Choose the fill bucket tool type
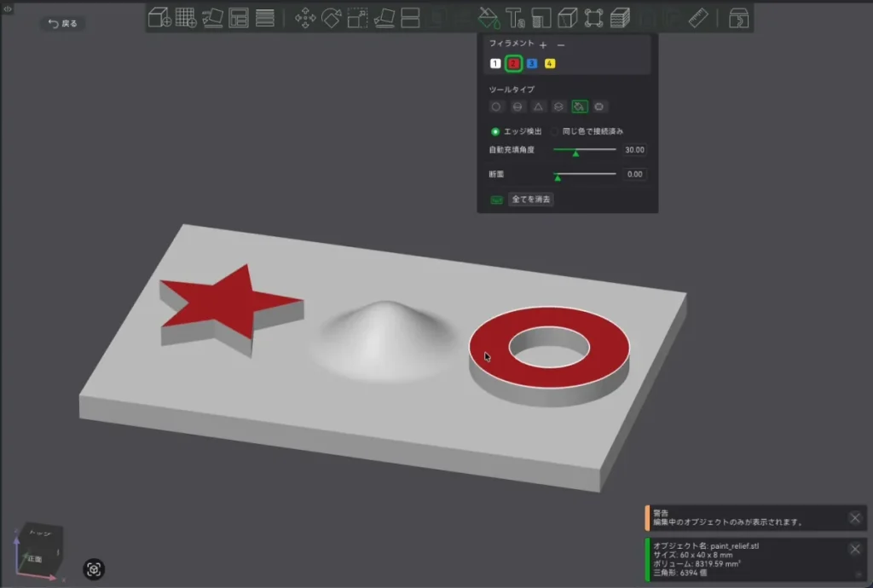The height and width of the screenshot is (588, 873). coord(580,107)
